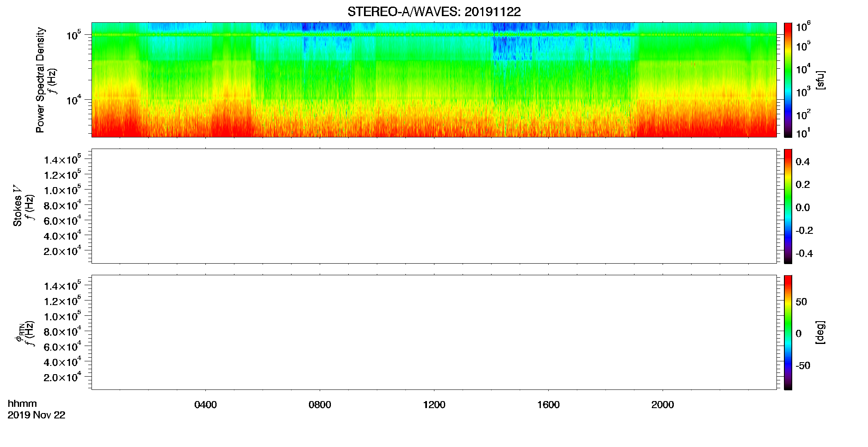Click the 1600 time axis label
This screenshot has height=447, width=868.
tap(548, 405)
